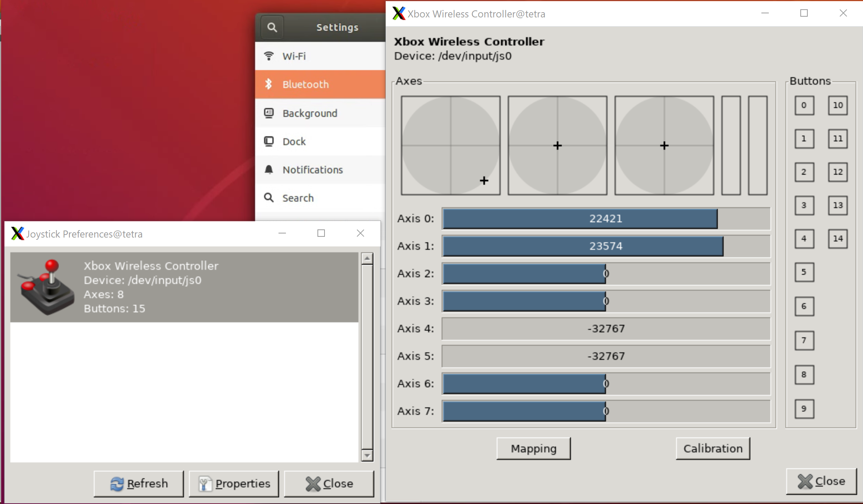The height and width of the screenshot is (504, 863).
Task: Open the Mapping dialog
Action: click(533, 448)
